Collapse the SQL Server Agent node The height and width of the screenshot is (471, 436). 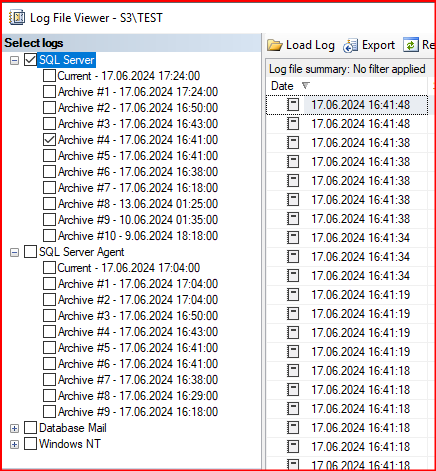pyautogui.click(x=14, y=252)
